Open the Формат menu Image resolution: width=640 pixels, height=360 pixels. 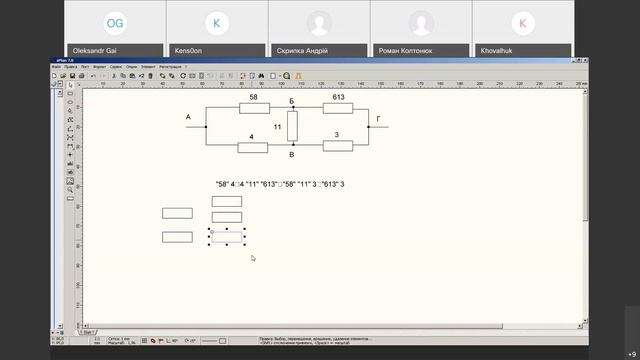point(100,67)
